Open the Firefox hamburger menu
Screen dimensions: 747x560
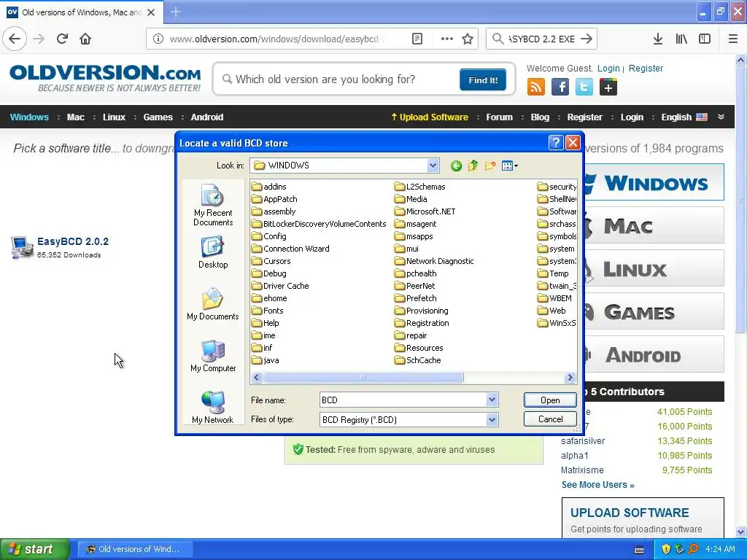click(x=733, y=39)
